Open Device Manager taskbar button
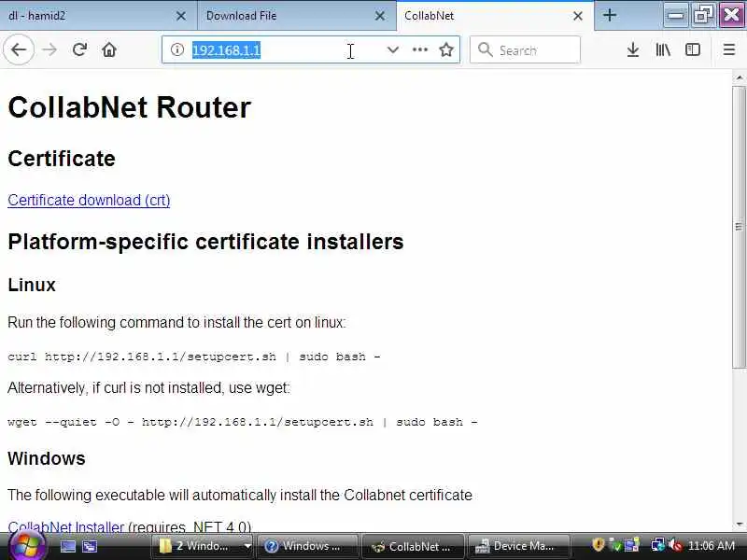The width and height of the screenshot is (747, 560). [x=518, y=546]
